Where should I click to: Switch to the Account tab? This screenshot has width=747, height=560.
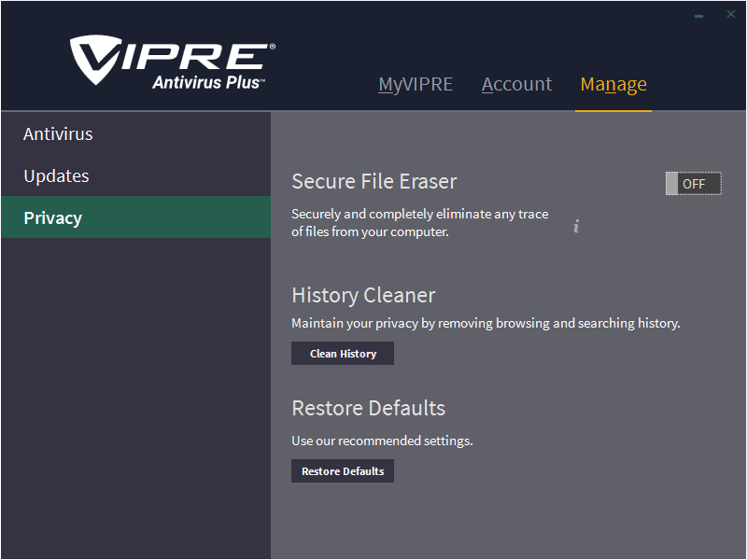tap(517, 84)
